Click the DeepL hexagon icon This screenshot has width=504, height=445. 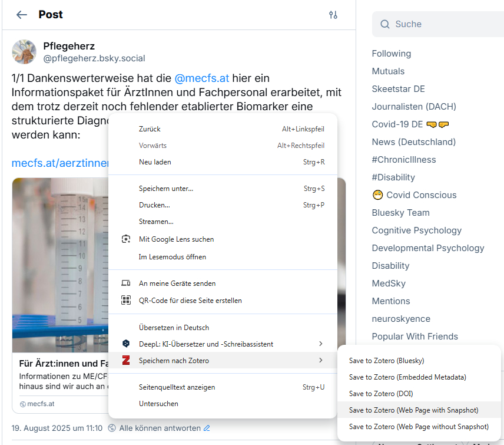(x=125, y=344)
